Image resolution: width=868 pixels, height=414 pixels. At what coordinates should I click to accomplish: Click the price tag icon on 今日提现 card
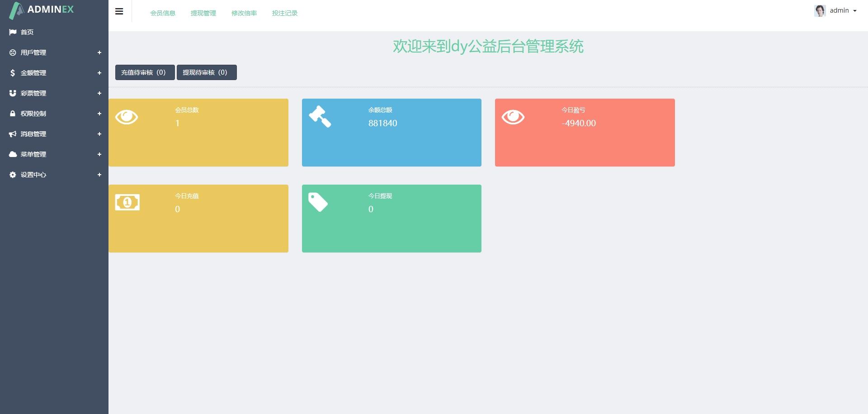(318, 202)
